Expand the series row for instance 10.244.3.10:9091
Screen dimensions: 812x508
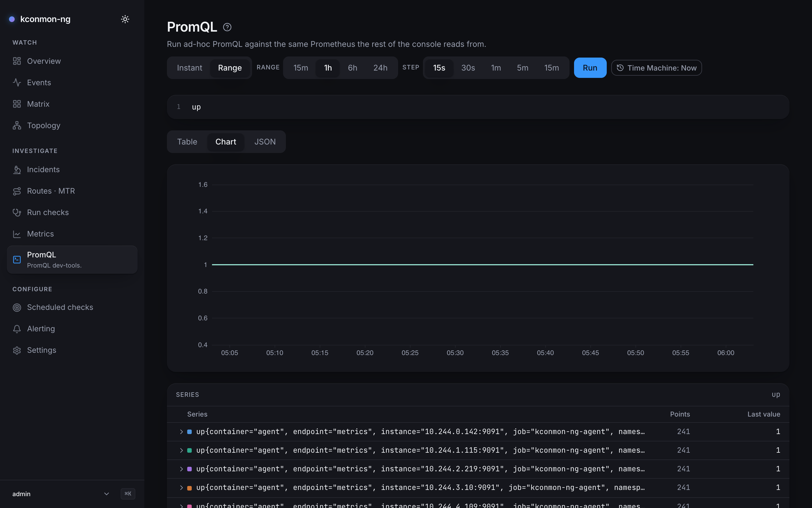pyautogui.click(x=181, y=487)
